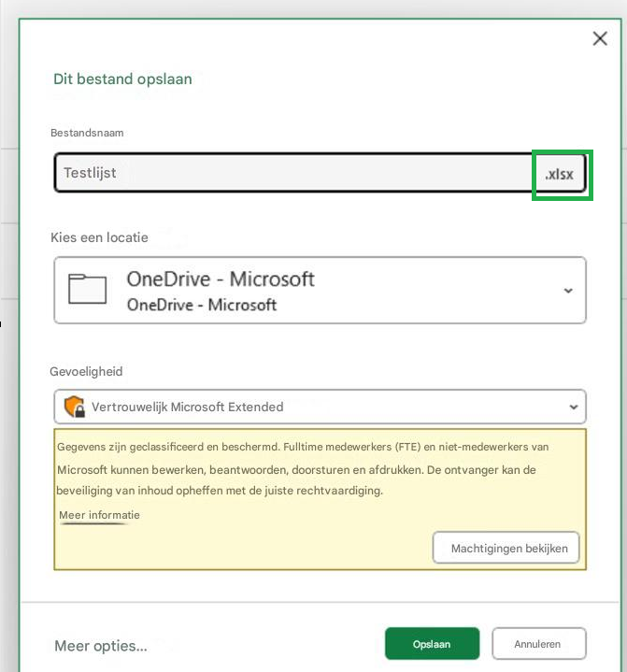
Task: Click the Kies een locatie label
Action: [x=99, y=237]
